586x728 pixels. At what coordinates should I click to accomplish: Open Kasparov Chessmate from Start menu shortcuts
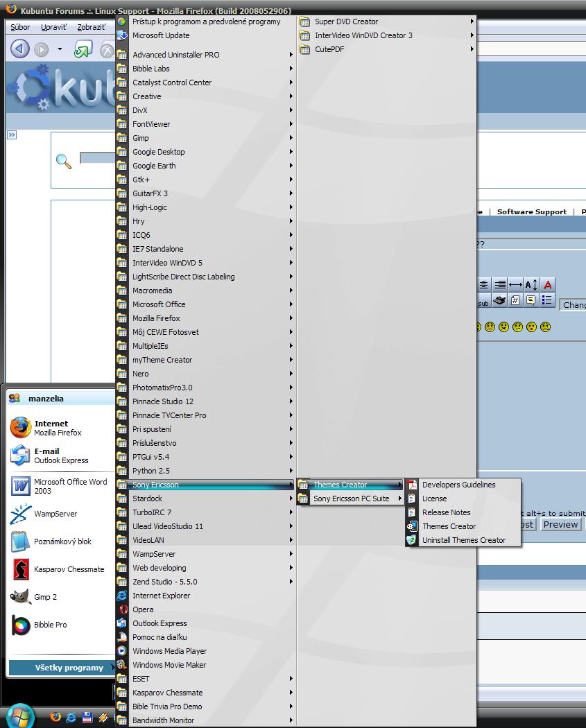[69, 569]
